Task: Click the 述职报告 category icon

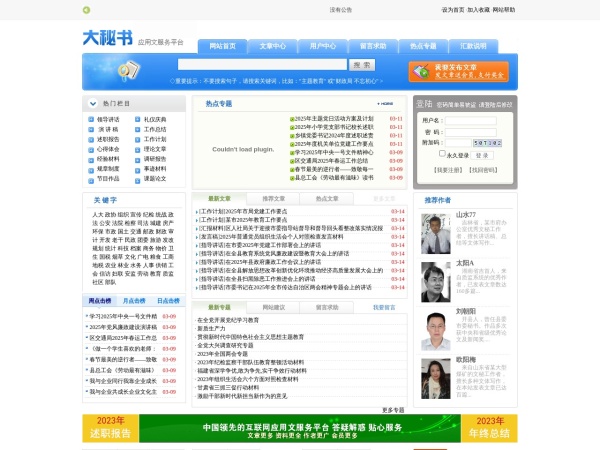Action: (x=92, y=139)
